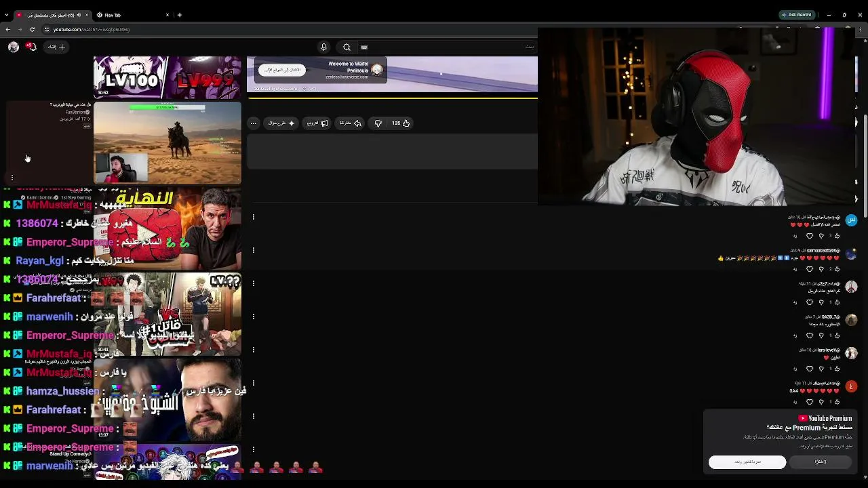868x488 pixels.
Task: Click the Share arrow button
Action: [351, 123]
